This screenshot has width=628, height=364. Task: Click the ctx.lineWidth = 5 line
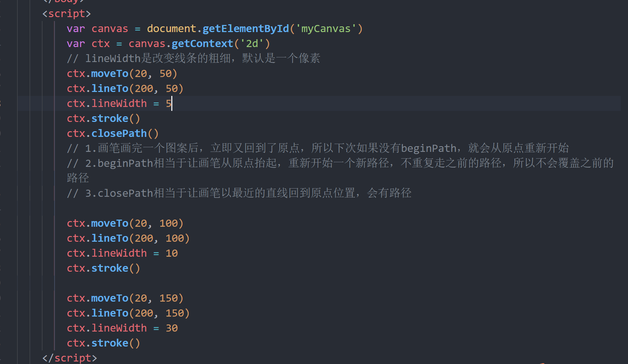coord(119,103)
